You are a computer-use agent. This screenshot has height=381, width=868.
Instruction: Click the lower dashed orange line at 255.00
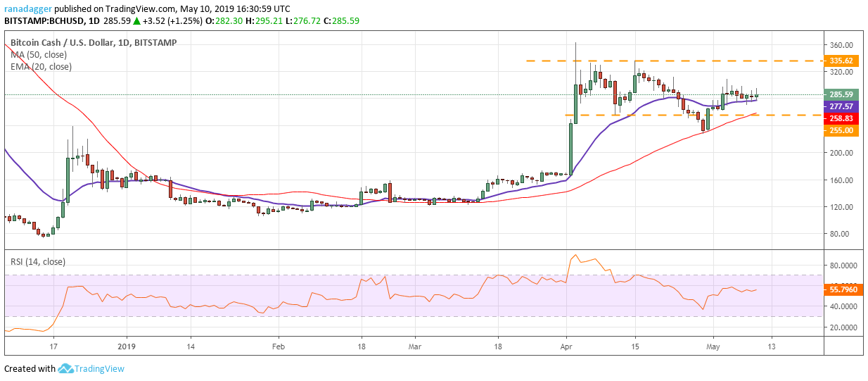point(693,115)
